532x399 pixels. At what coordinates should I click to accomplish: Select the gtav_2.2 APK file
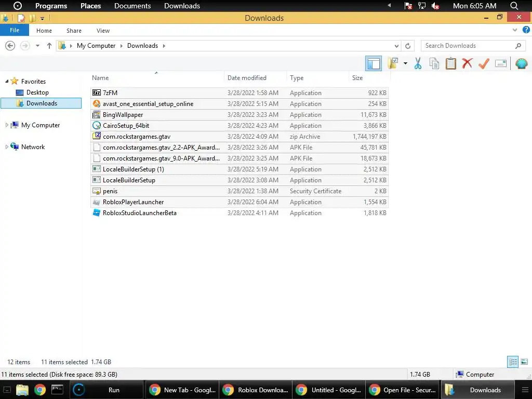click(240, 147)
